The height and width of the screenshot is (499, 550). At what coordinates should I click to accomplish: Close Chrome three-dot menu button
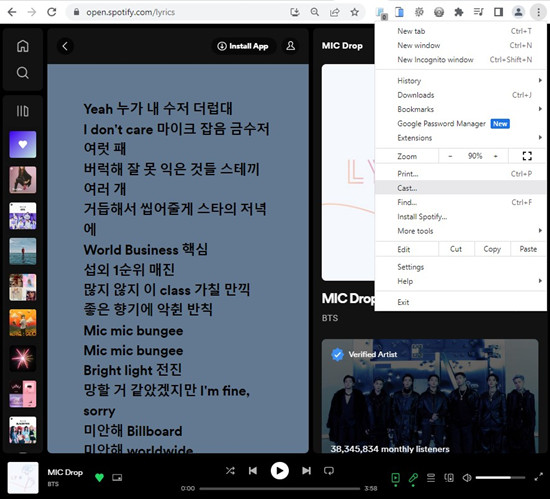tap(538, 12)
